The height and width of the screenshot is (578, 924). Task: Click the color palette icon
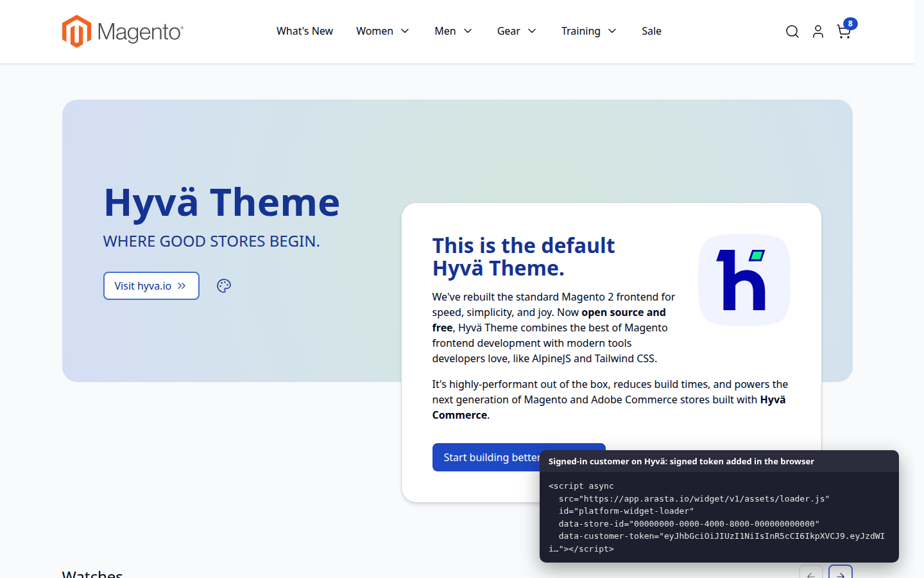[x=224, y=286]
